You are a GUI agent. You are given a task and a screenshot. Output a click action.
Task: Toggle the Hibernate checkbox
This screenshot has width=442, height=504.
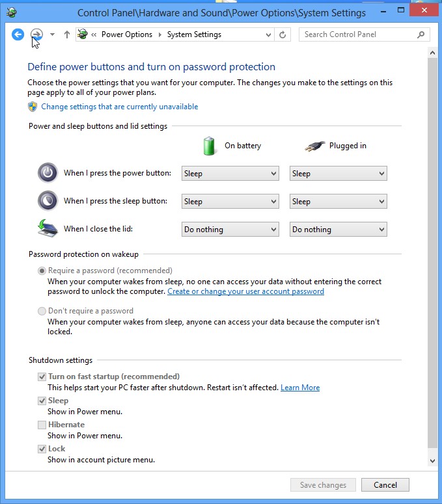point(42,425)
